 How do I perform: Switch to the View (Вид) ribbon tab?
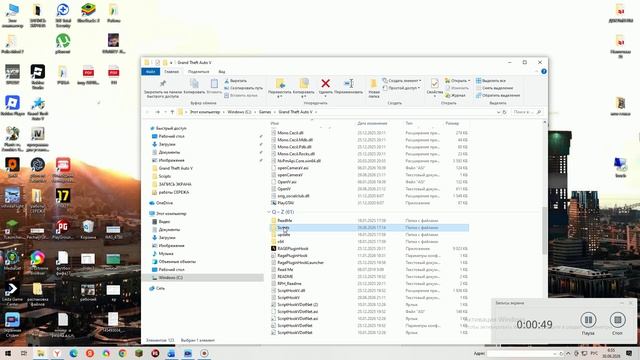(222, 72)
